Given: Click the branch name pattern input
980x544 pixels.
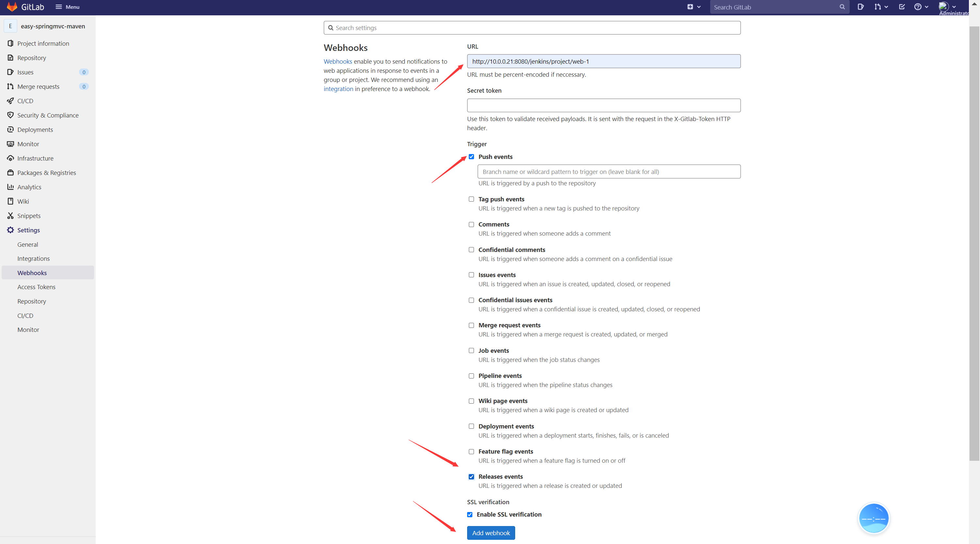Looking at the screenshot, I should (x=609, y=172).
